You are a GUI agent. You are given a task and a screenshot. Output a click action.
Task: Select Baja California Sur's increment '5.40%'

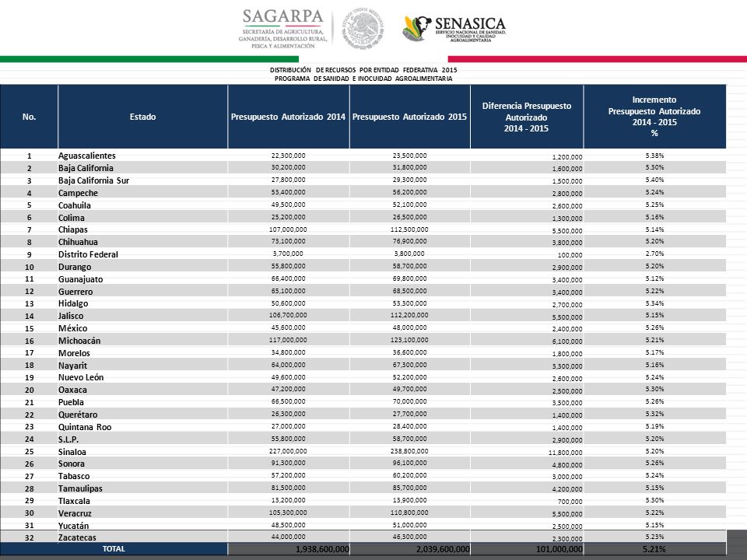pyautogui.click(x=654, y=180)
